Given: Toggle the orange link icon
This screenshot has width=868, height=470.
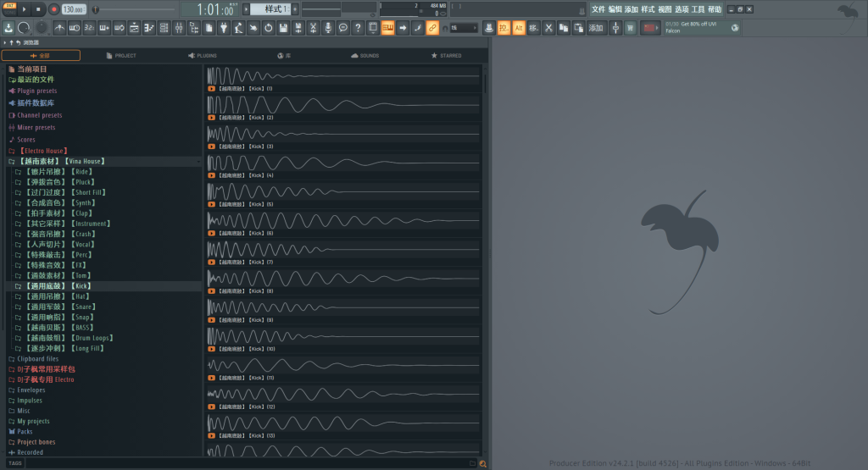Looking at the screenshot, I should pyautogui.click(x=432, y=28).
